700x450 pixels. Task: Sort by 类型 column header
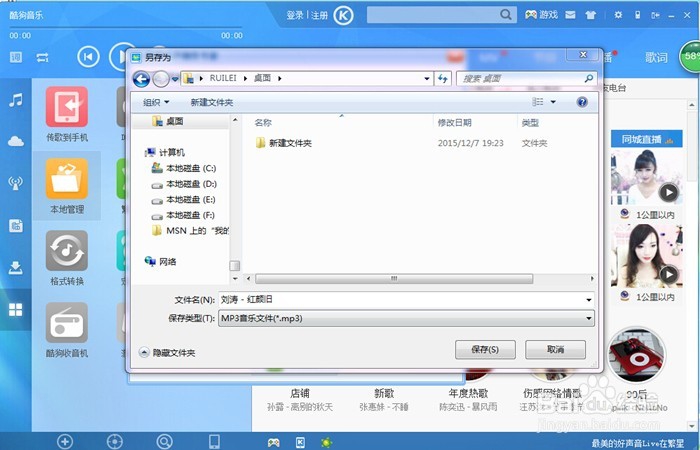[x=530, y=122]
